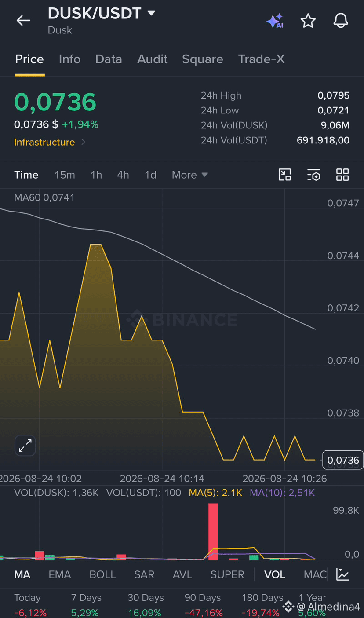Toggle the SUPER indicator
This screenshot has width=364, height=618.
point(227,574)
